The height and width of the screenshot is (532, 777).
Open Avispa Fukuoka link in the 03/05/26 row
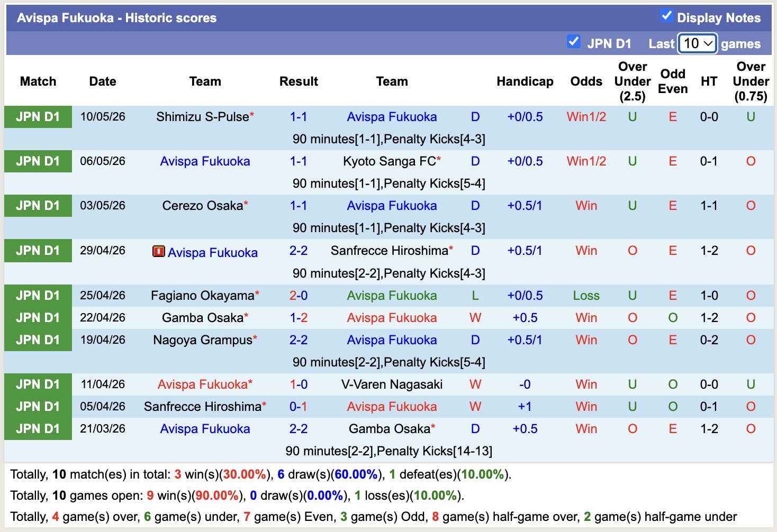point(392,206)
